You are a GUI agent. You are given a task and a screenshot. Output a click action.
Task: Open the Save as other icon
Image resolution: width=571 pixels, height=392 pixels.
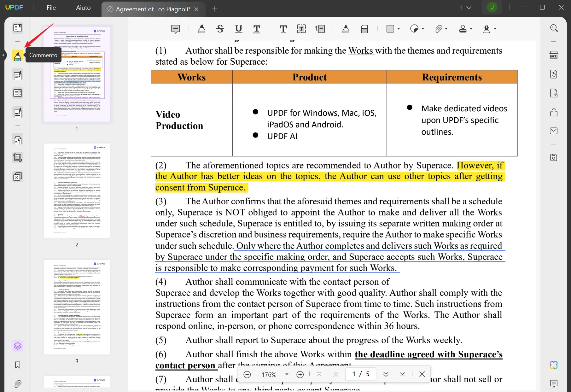coord(554,157)
